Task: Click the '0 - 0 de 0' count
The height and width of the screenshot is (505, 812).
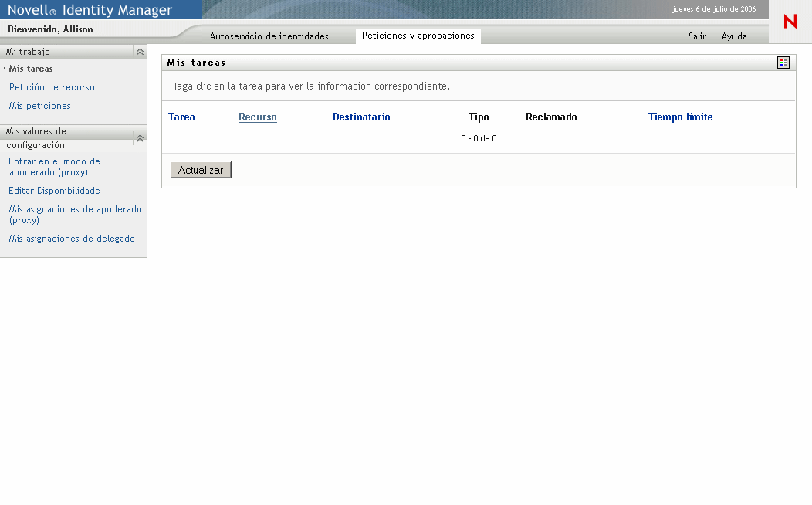Action: 479,138
